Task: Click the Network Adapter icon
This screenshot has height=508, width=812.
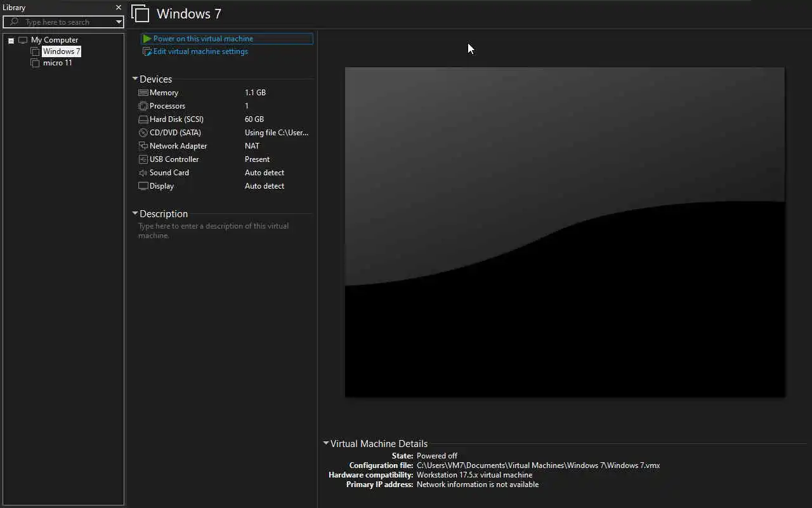Action: coord(143,146)
